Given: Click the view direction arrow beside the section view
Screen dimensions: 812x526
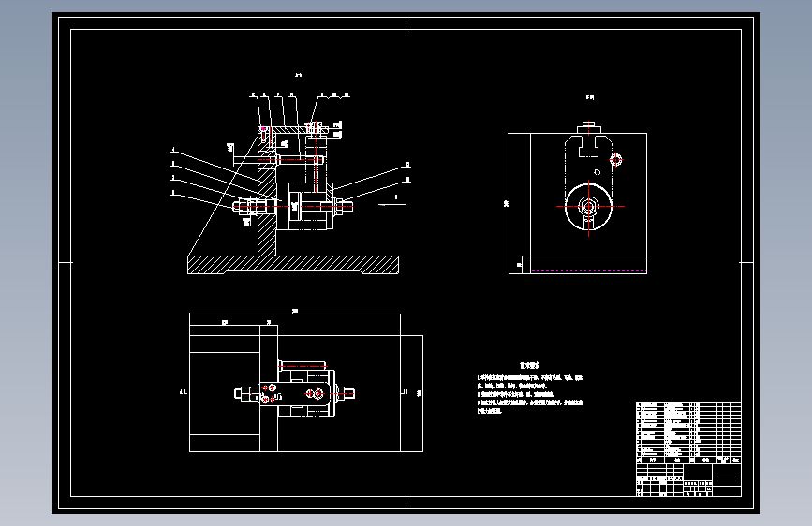Looking at the screenshot, I should (392, 202).
